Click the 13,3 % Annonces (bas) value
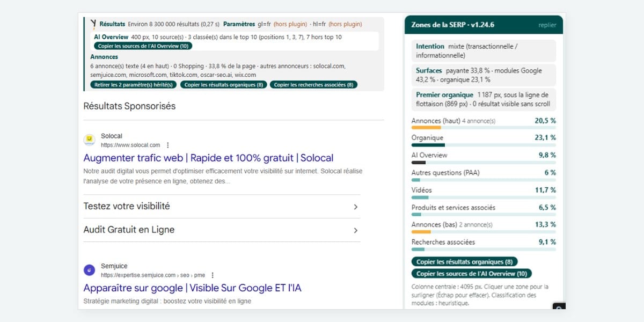 pos(545,225)
